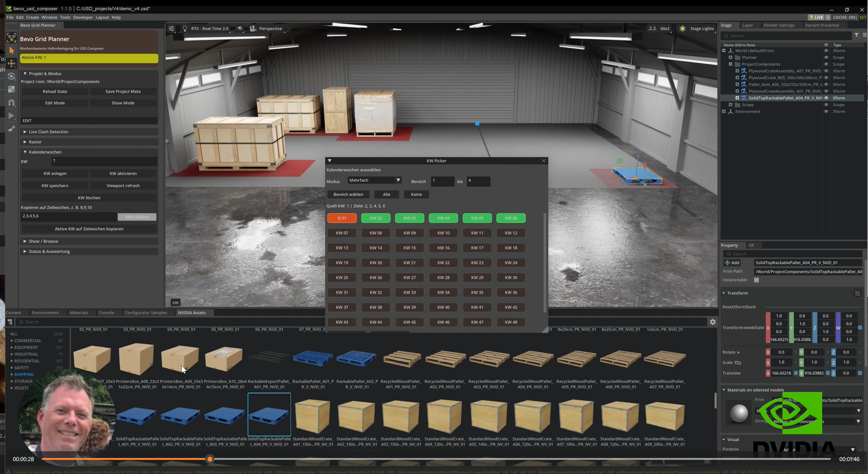Viewport: 868px width, 474px height.
Task: Click the Play simulation icon in toolbar
Action: (11, 116)
